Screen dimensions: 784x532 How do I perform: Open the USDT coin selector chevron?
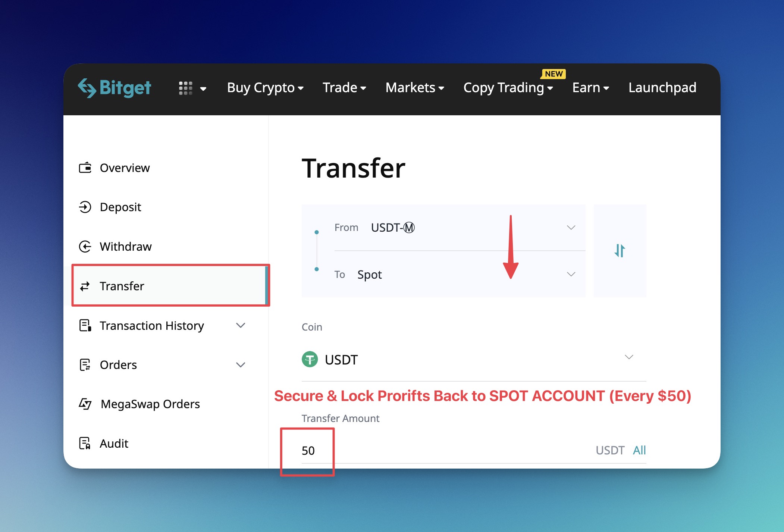point(629,357)
